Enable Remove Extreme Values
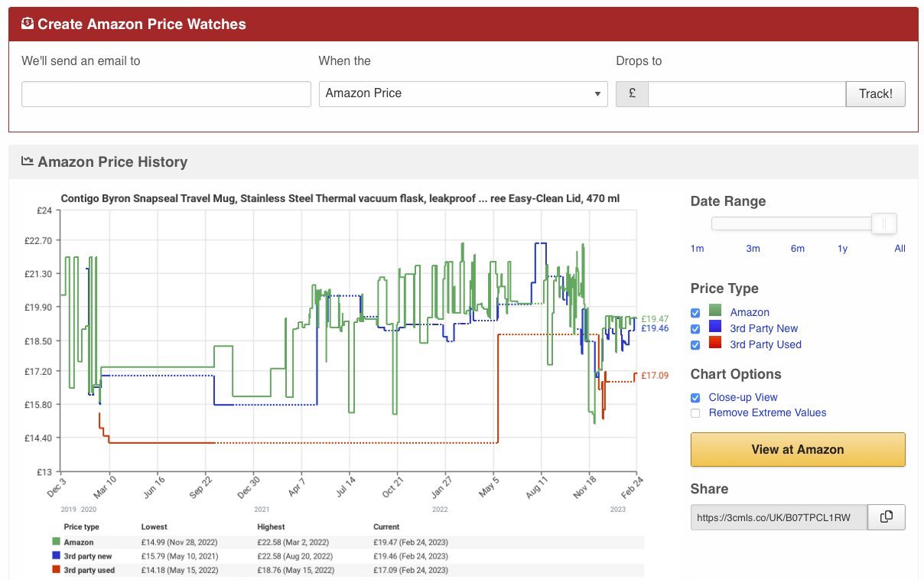The height and width of the screenshot is (580, 924). tap(695, 412)
